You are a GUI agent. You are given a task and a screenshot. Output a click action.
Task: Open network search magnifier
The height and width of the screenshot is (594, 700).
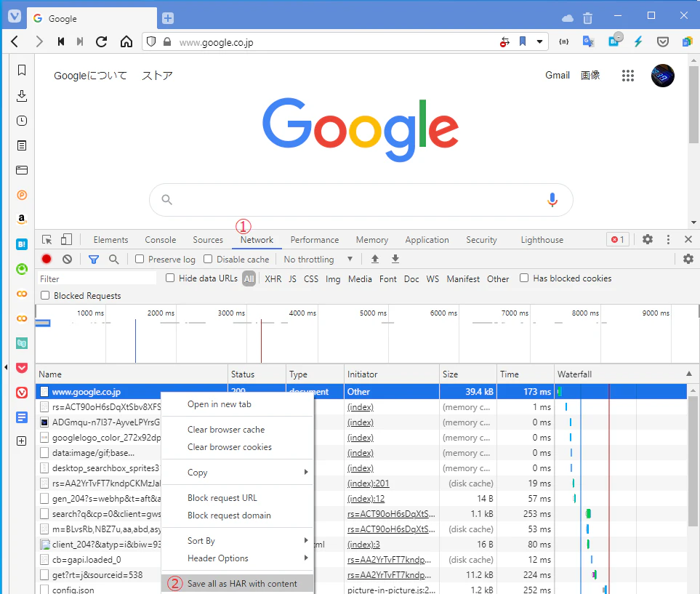tap(114, 260)
